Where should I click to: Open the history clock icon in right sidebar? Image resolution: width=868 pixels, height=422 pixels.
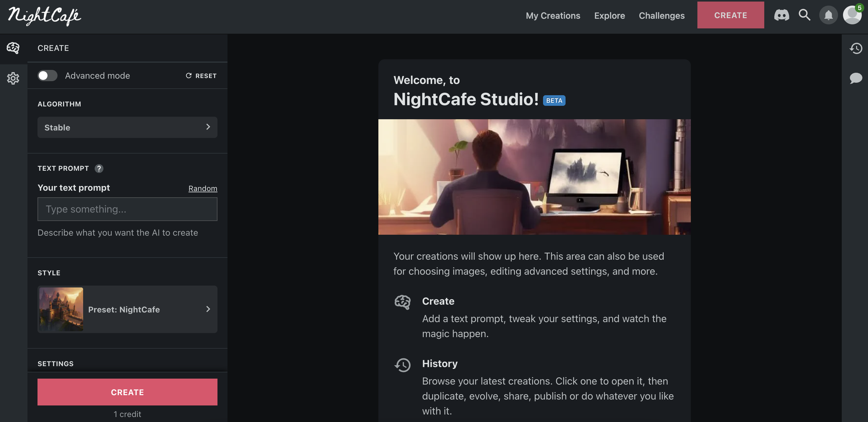coord(856,48)
